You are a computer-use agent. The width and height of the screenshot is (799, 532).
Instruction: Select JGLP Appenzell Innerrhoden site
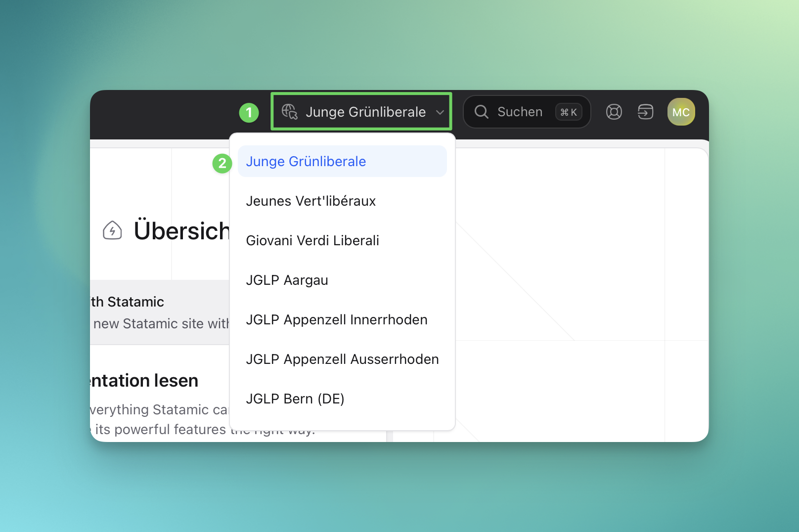(342, 319)
